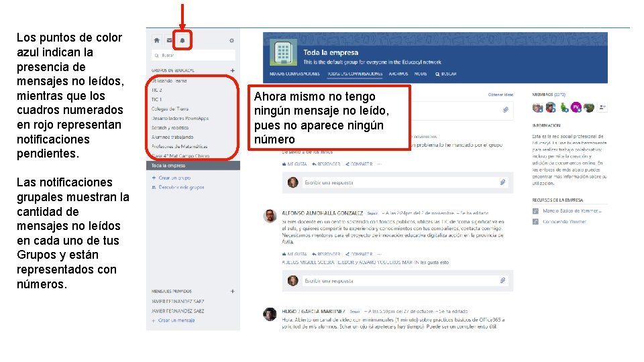Open Hugo J Garcia Martinez's avatar
The height and width of the screenshot is (362, 644).
click(270, 314)
